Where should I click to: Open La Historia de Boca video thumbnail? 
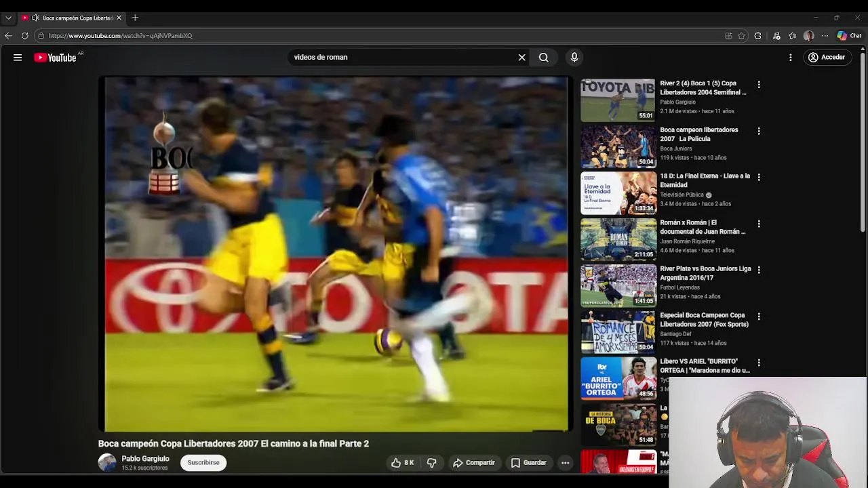[618, 424]
